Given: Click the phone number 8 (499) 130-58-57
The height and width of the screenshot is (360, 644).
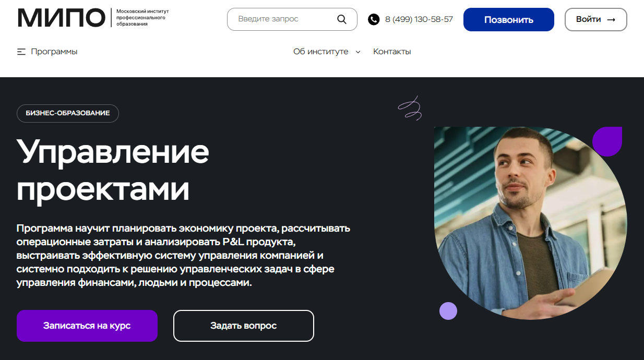Looking at the screenshot, I should click(419, 19).
